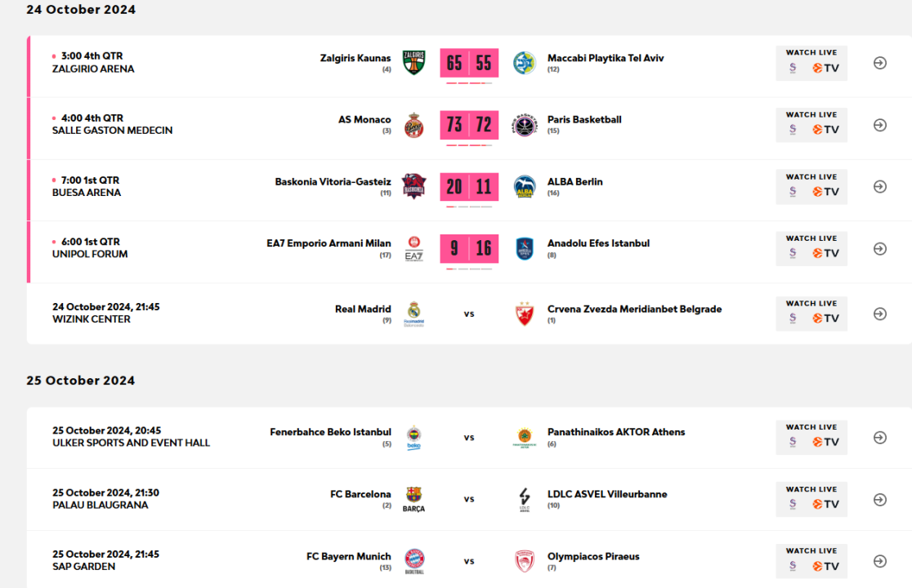Viewport: 912px width, 588px height.
Task: Open Real Madrid team name link
Action: click(x=363, y=309)
